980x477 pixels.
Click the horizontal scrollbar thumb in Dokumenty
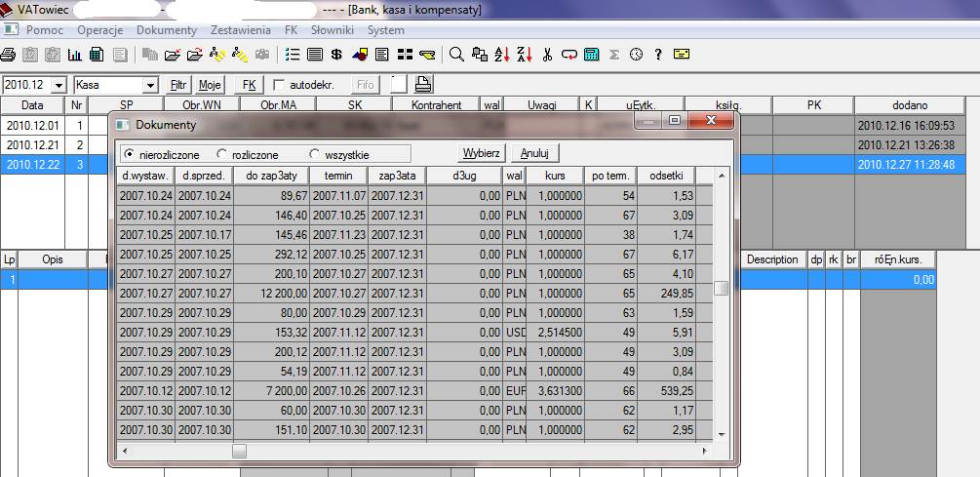239,451
